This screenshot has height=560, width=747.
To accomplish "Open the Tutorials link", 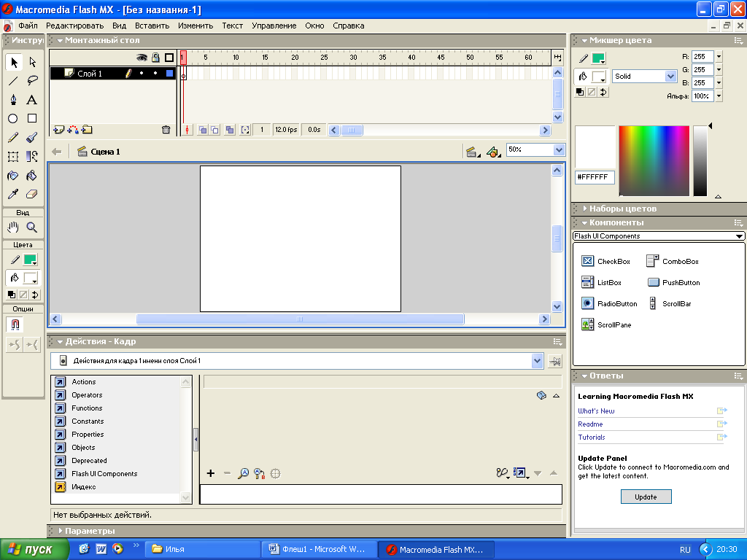I will (x=591, y=437).
